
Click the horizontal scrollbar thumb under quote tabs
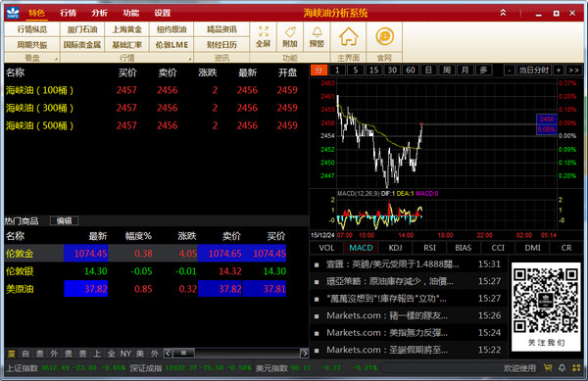[x=183, y=353]
